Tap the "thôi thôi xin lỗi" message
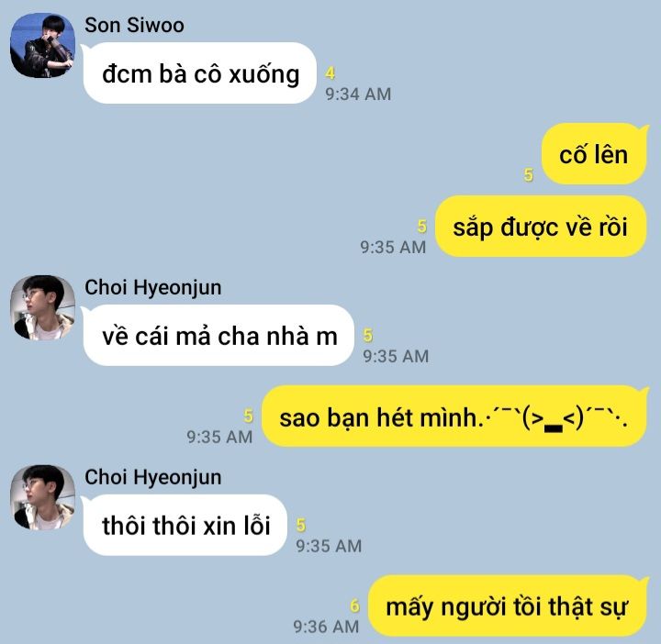 (185, 526)
